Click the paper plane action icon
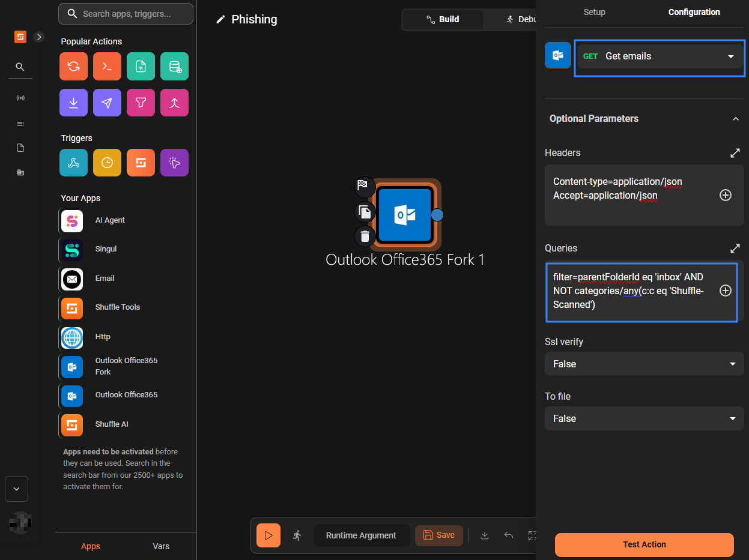Image resolution: width=749 pixels, height=560 pixels. click(107, 103)
